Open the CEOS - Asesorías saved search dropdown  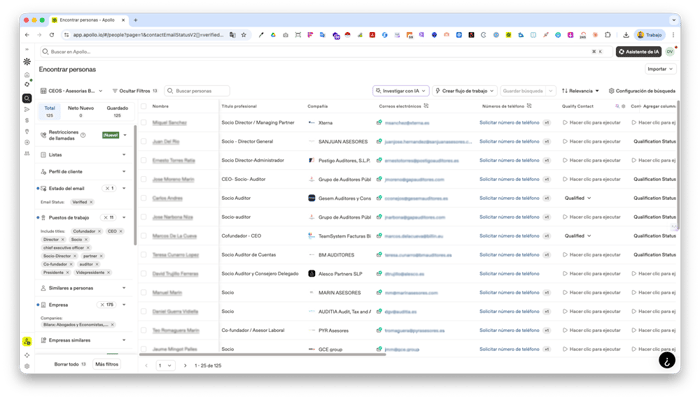click(71, 91)
